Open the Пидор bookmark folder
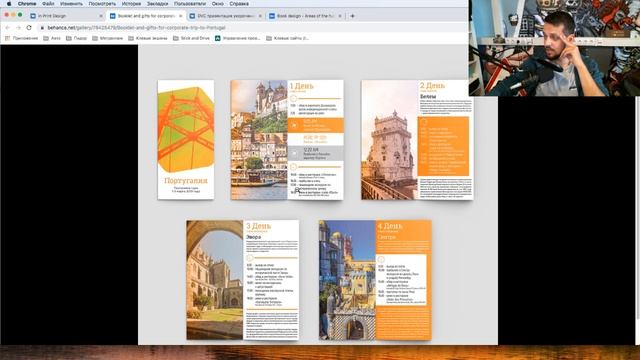640x360 pixels. [x=76, y=38]
